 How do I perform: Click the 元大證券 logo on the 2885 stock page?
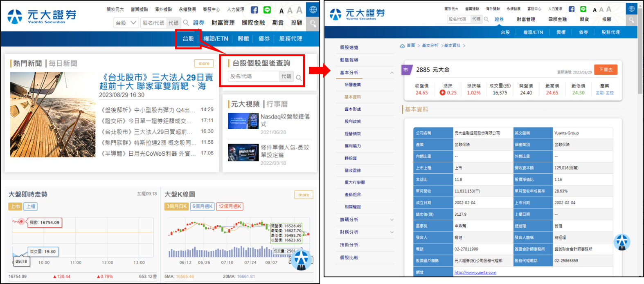tap(357, 14)
